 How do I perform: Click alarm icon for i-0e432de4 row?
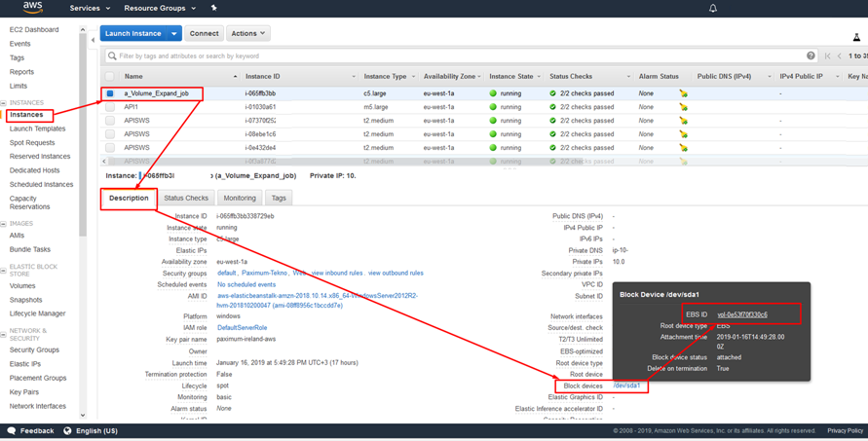[684, 148]
